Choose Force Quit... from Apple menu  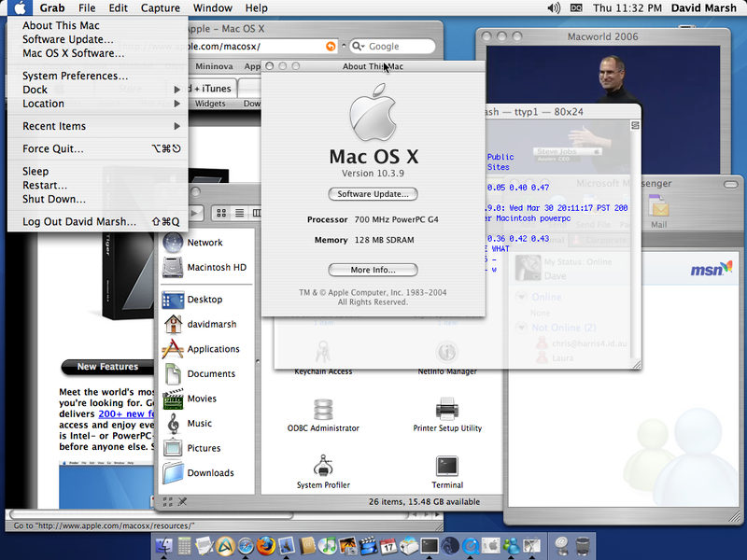coord(98,148)
